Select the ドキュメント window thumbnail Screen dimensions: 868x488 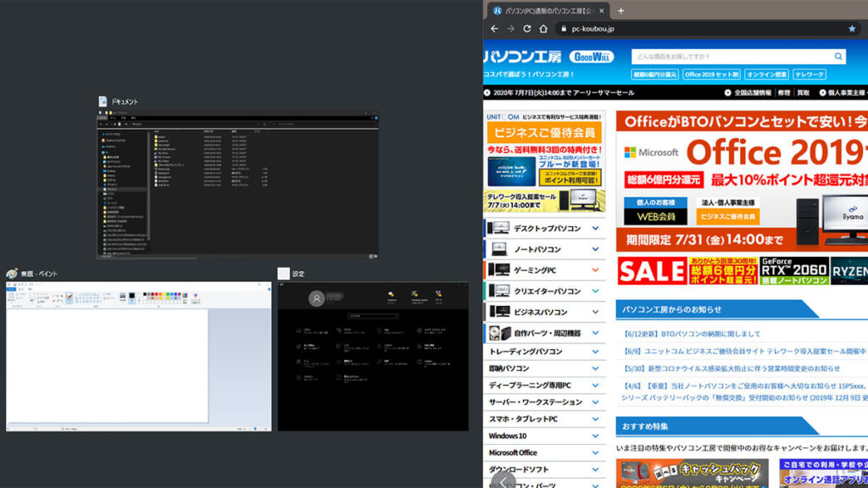(x=238, y=185)
